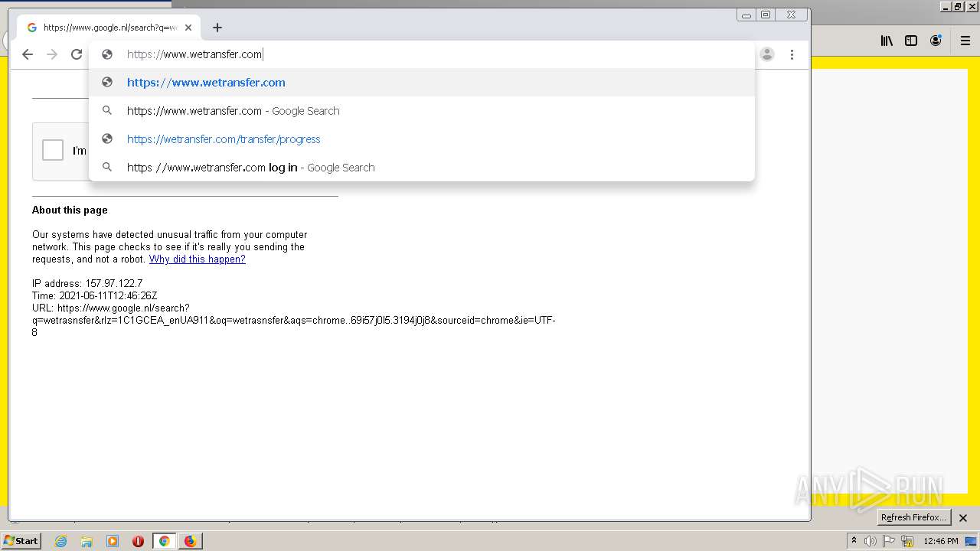Open Firefox account icon
The width and height of the screenshot is (980, 551).
pos(936,41)
